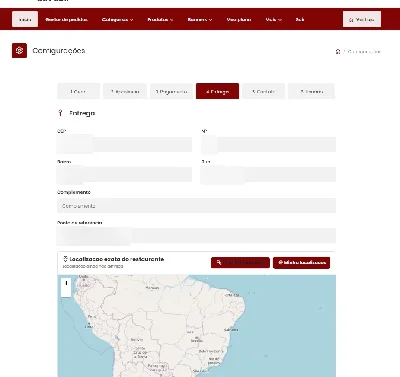Click the Configurações gear icon
The image size is (400, 377).
click(19, 51)
